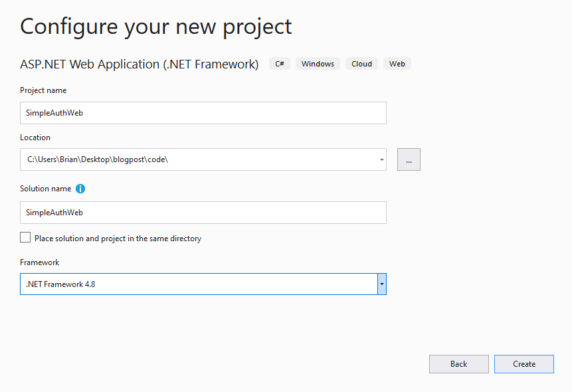The width and height of the screenshot is (572, 392).
Task: Click the Cloud project type tag
Action: point(361,64)
